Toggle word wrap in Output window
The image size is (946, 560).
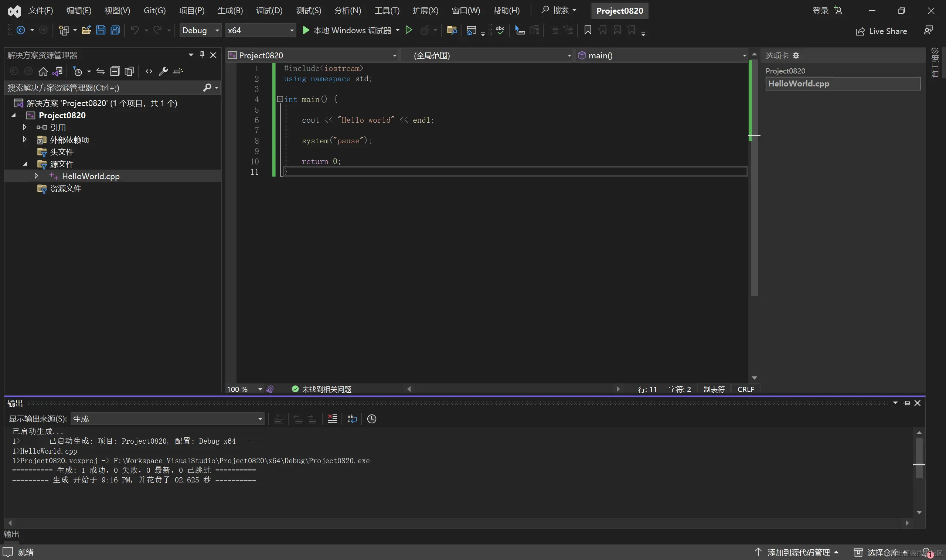coord(352,419)
